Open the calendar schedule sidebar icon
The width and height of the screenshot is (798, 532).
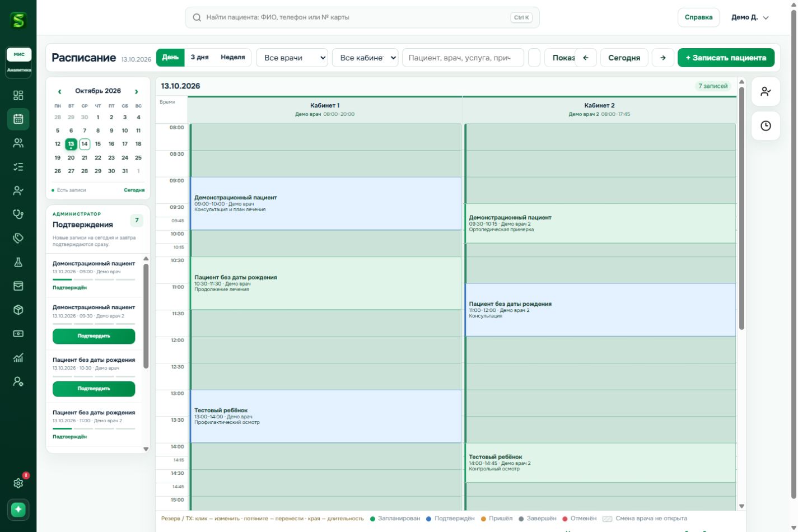(18, 119)
